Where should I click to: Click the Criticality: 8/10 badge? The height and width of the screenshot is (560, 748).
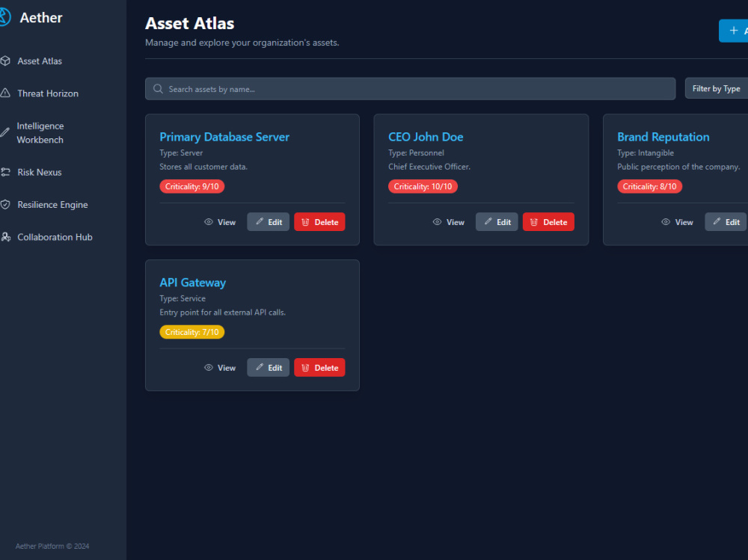click(649, 186)
